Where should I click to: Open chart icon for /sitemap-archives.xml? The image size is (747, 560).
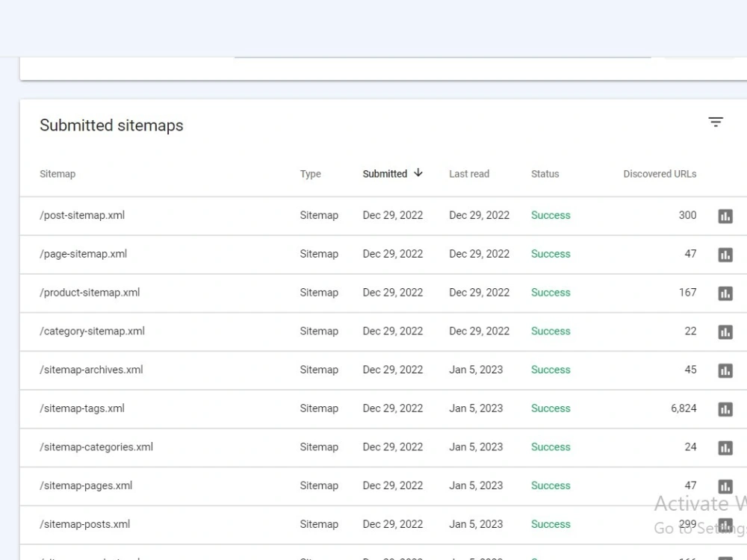tap(725, 370)
